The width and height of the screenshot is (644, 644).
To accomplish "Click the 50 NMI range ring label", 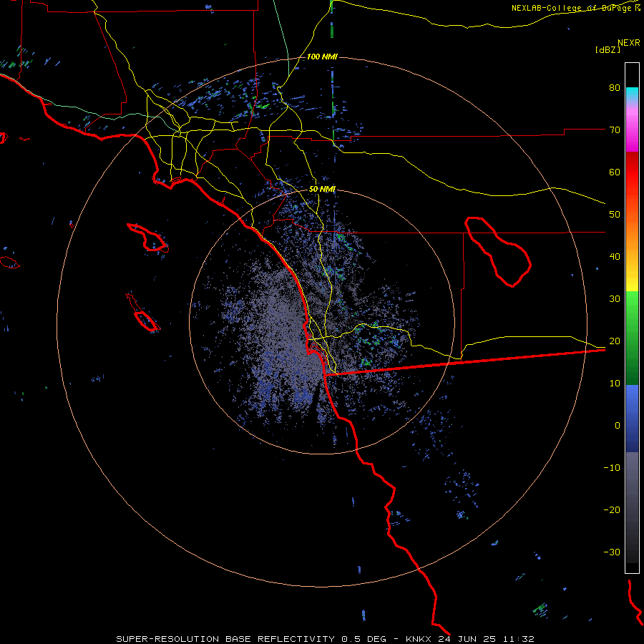I will (x=322, y=190).
